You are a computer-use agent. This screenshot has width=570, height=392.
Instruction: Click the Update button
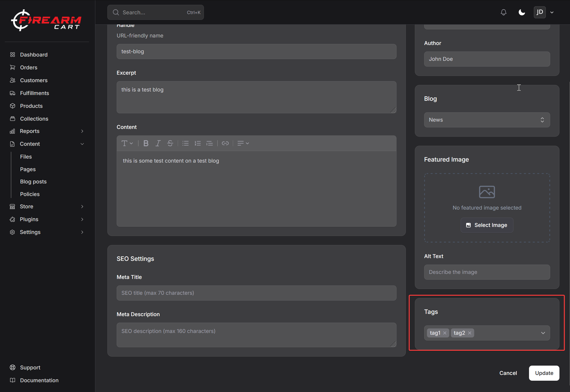[x=544, y=373]
